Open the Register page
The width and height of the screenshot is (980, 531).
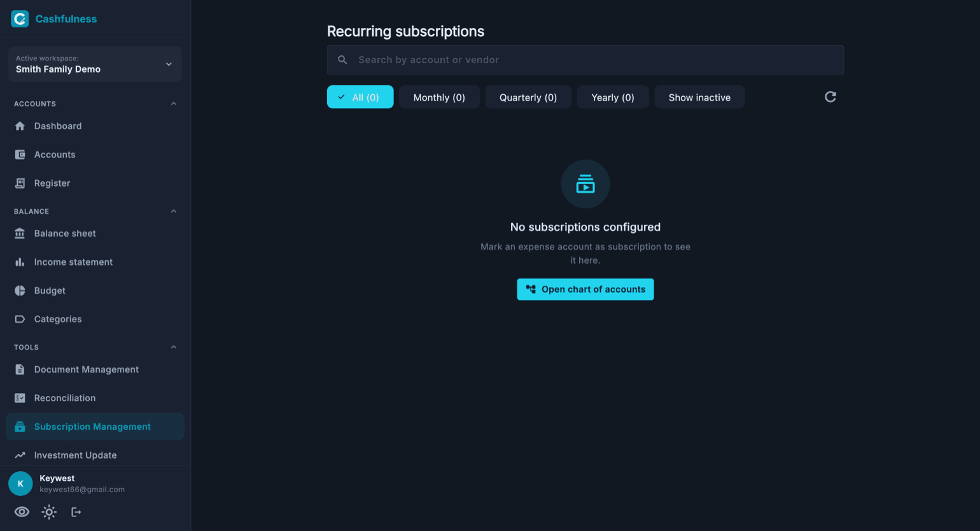coord(95,183)
